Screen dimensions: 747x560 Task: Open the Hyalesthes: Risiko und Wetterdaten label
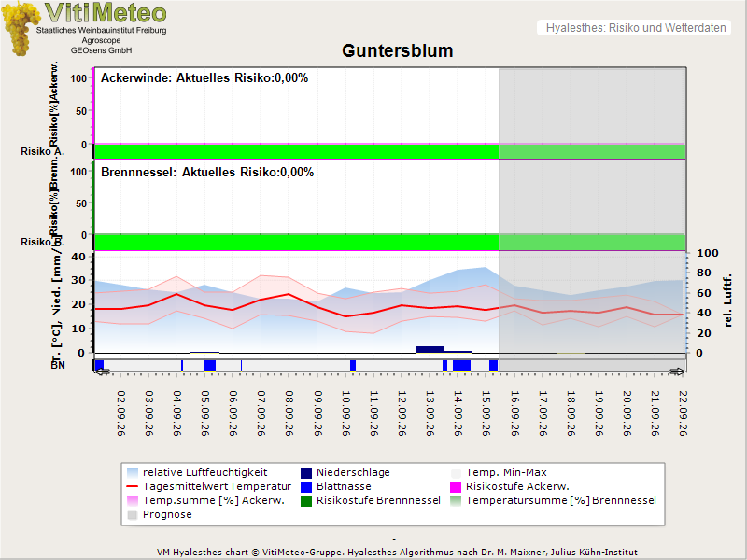pos(636,28)
